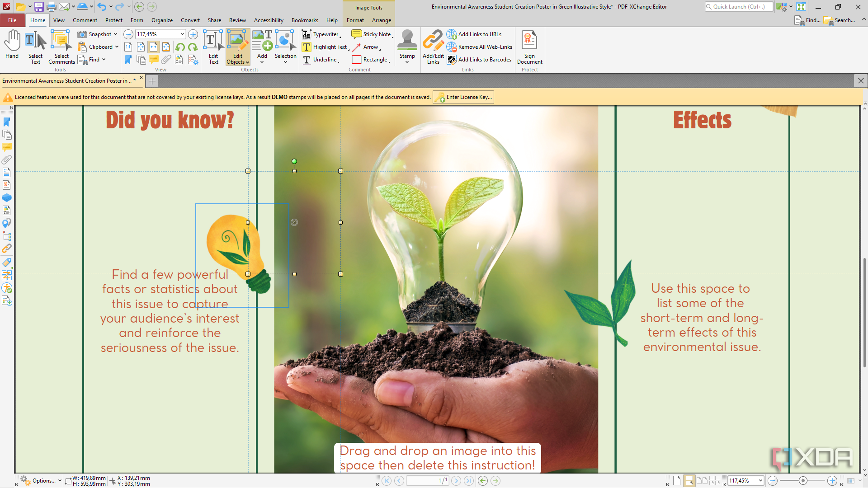Open Layers pane in left sidebar
868x488 pixels.
click(7, 198)
